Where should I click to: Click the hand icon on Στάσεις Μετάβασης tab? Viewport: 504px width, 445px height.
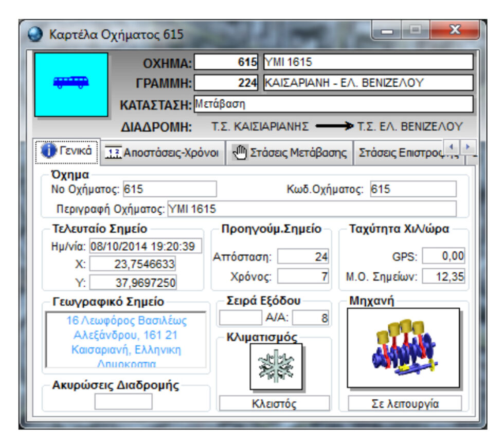point(240,152)
